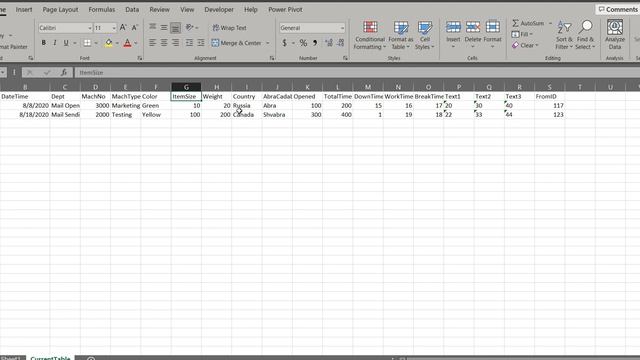Click in the formula bar

(357, 73)
